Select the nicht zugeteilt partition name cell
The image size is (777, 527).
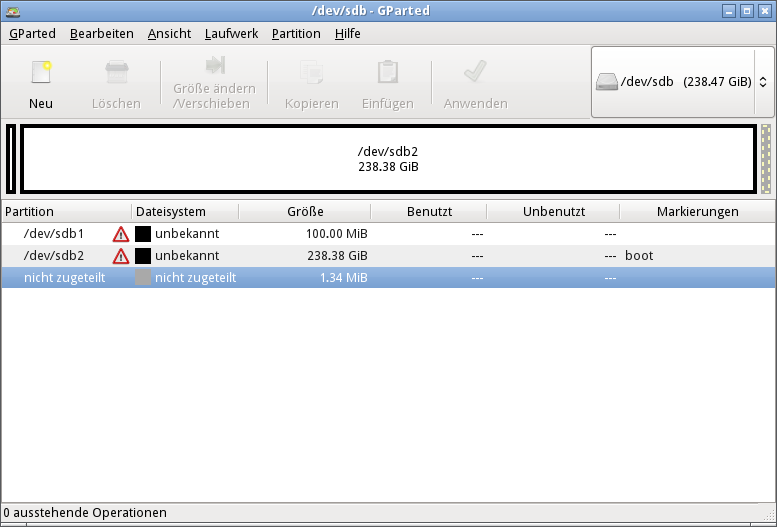pos(64,278)
